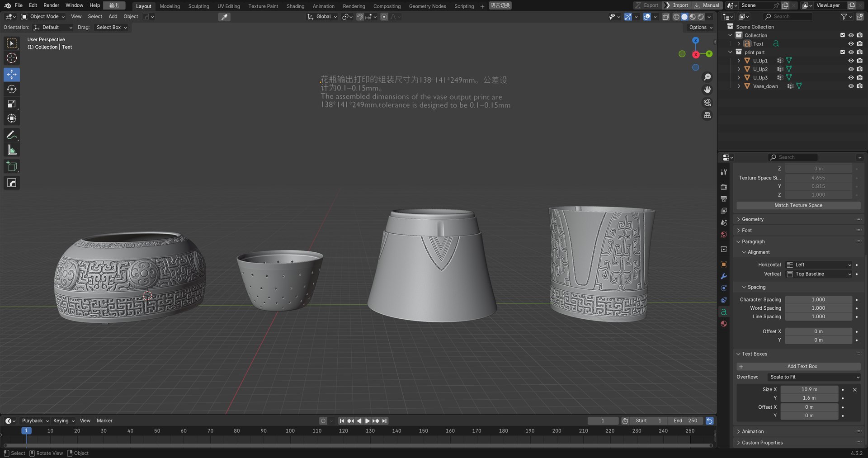Open the font Data properties tab

[x=724, y=312]
